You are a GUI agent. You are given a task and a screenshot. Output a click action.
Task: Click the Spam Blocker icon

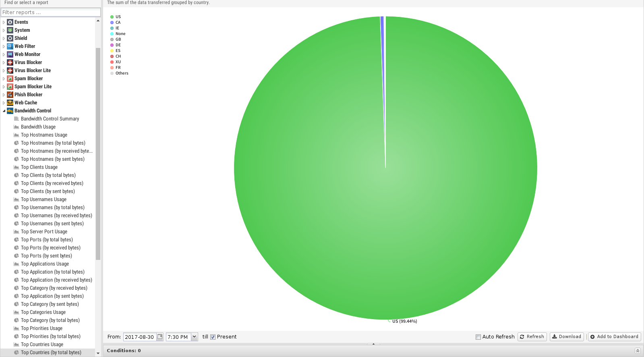click(10, 79)
